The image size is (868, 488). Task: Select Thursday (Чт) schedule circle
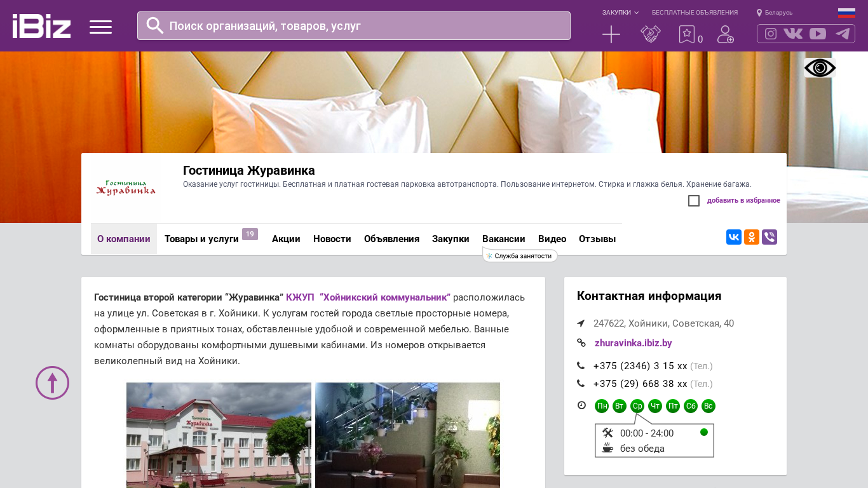[x=655, y=406]
